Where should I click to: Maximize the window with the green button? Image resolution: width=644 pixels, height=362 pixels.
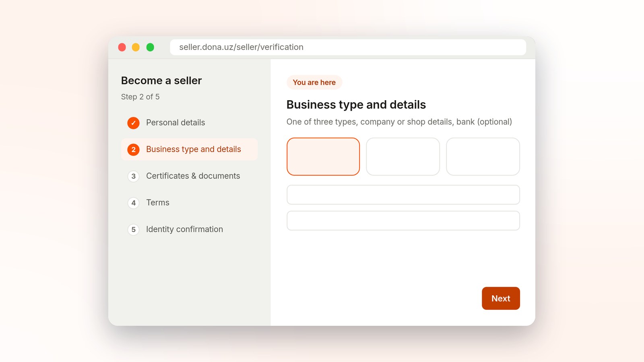[x=150, y=47]
